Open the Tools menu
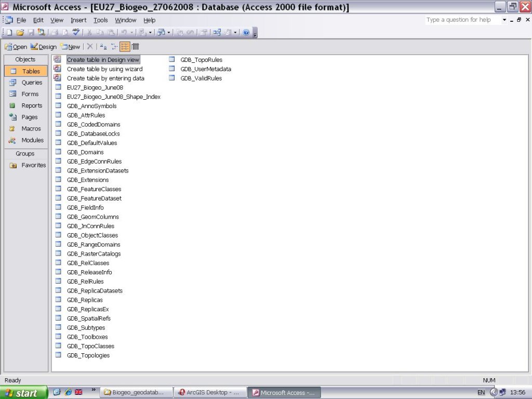The width and height of the screenshot is (532, 399). (x=101, y=20)
